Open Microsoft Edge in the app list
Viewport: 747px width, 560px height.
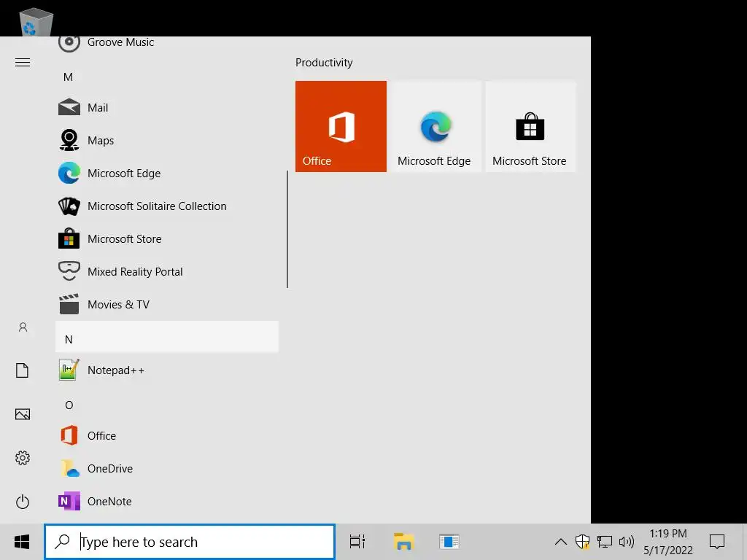(167, 174)
